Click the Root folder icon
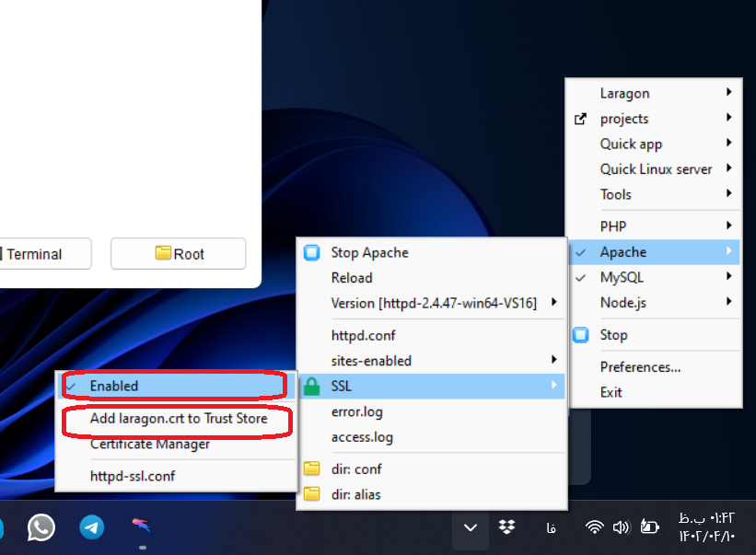Viewport: 756px width, 555px height. (x=163, y=252)
